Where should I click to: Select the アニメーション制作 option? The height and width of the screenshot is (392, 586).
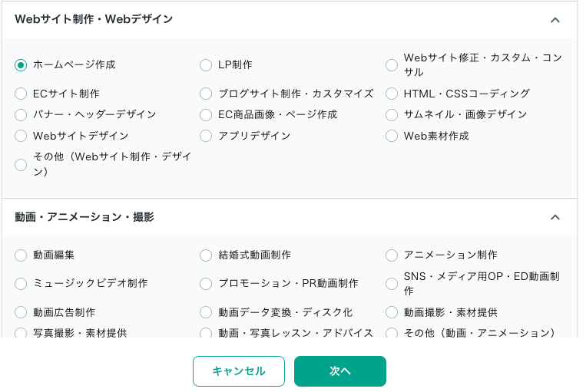click(x=392, y=255)
